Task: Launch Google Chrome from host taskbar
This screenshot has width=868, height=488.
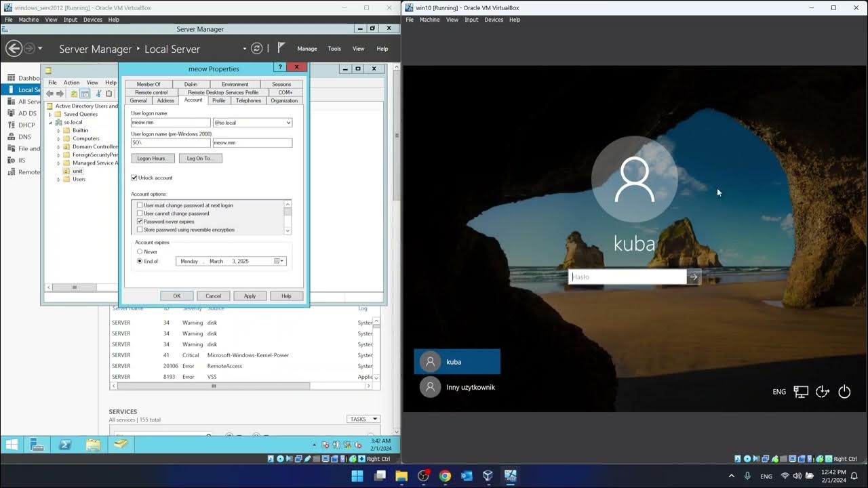Action: click(x=445, y=476)
